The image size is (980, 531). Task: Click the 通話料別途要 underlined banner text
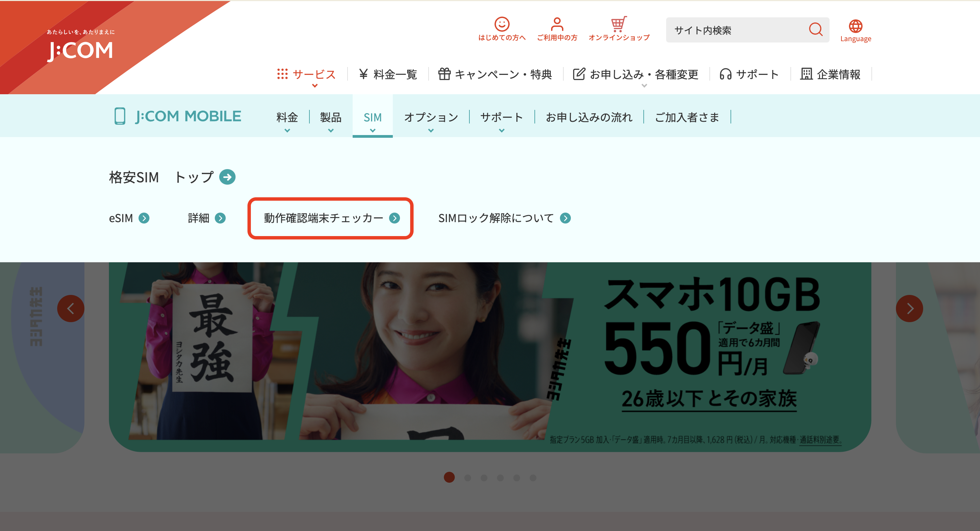click(820, 440)
